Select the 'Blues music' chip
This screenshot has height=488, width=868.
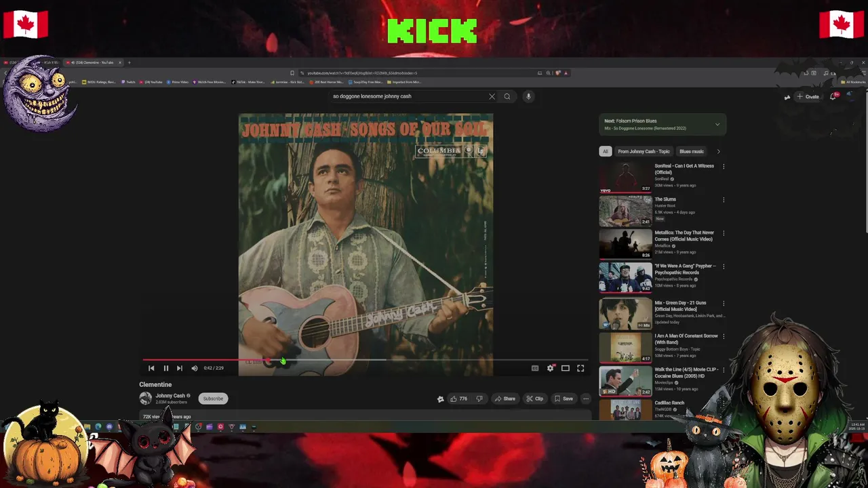[x=692, y=151]
